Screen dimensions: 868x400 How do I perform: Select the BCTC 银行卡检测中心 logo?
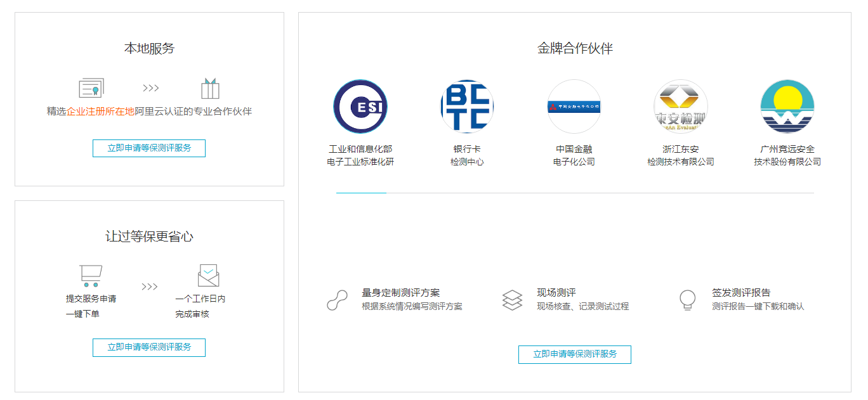[467, 106]
